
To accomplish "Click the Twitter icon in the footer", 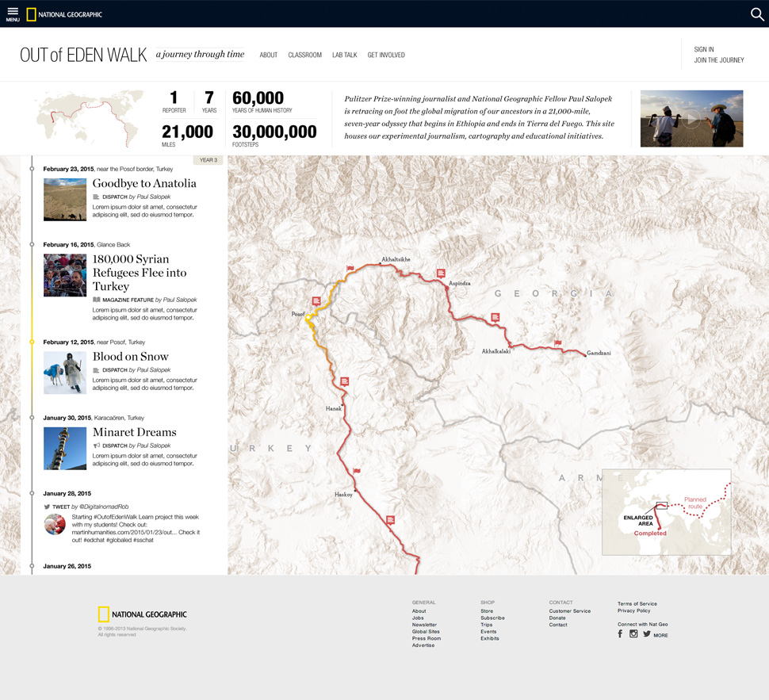I will 647,633.
